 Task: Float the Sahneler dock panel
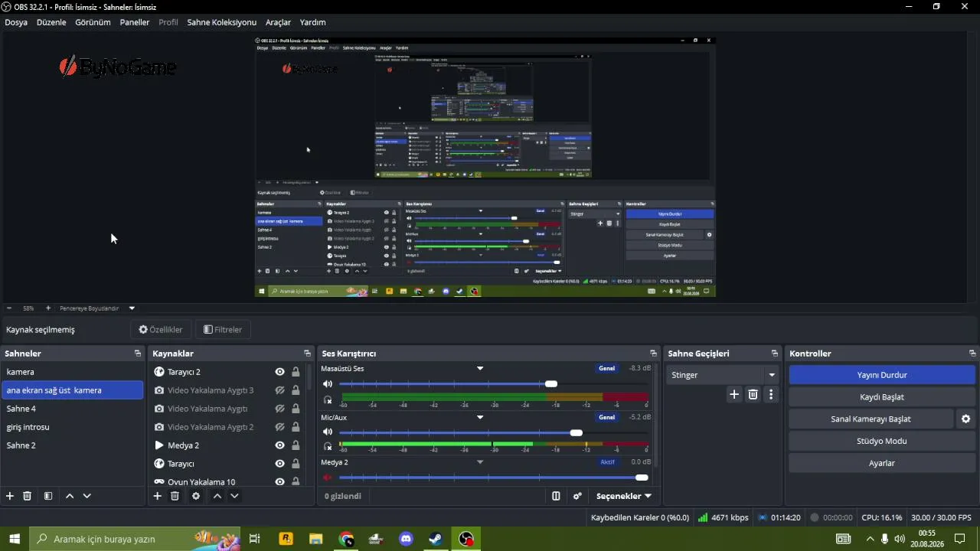coord(138,354)
